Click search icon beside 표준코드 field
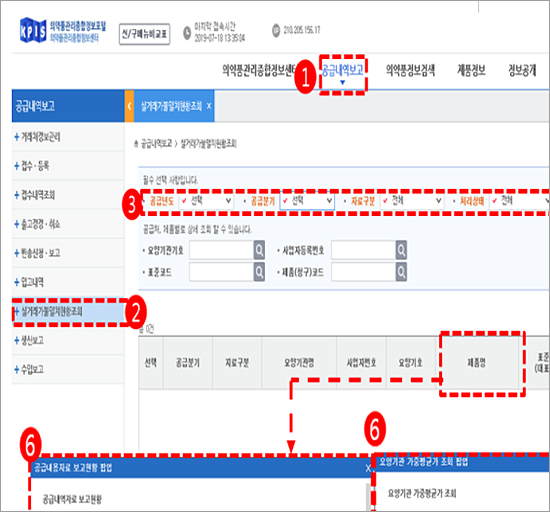The height and width of the screenshot is (512, 550). [x=259, y=272]
